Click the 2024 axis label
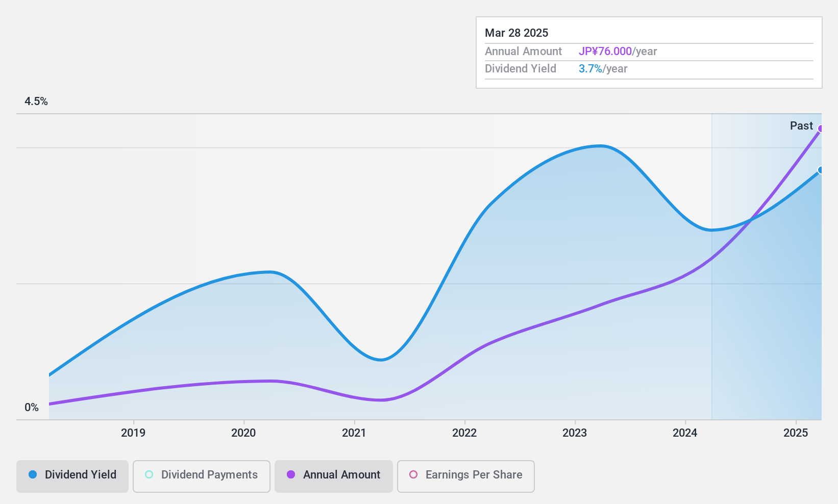The height and width of the screenshot is (504, 838). coord(685,433)
